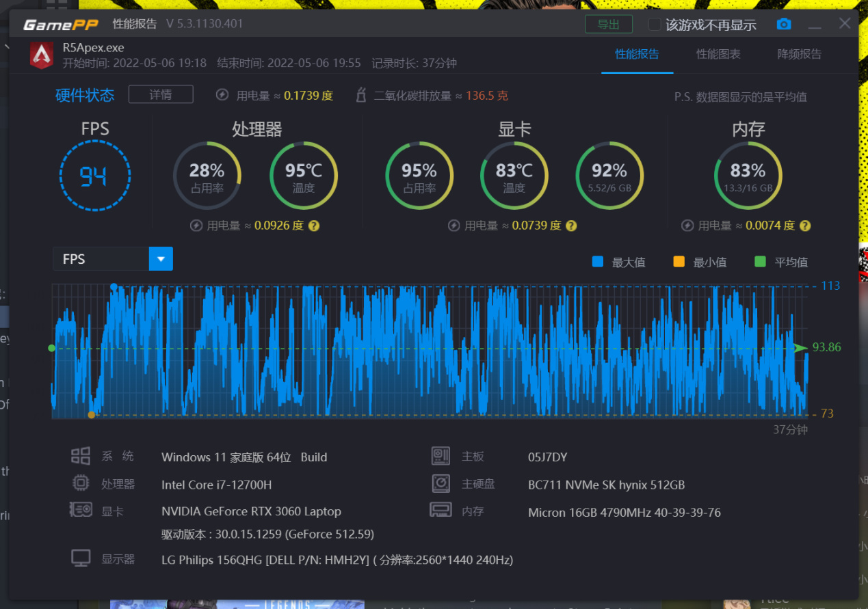The image size is (868, 609).
Task: Click the R5Apex.exe Apex Legends game icon
Action: 42,55
